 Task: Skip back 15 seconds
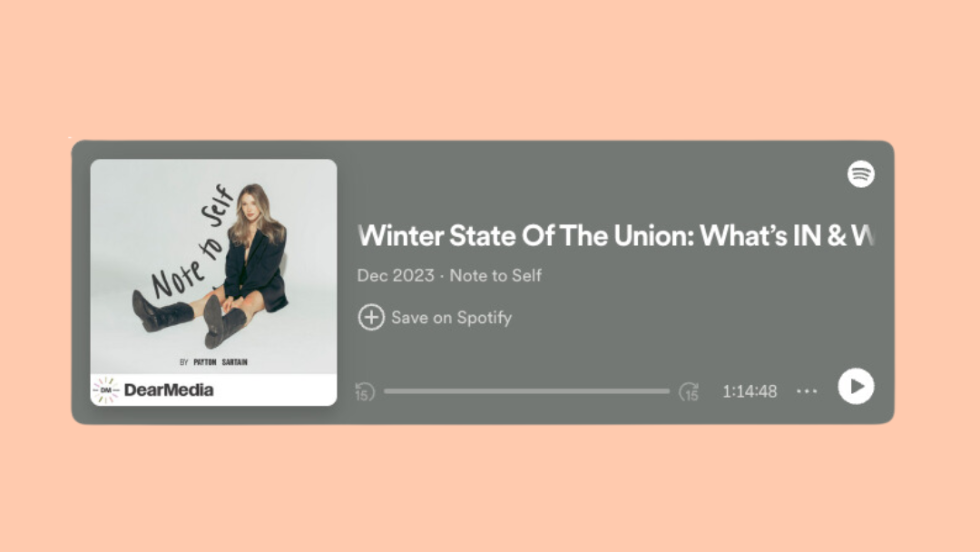365,392
